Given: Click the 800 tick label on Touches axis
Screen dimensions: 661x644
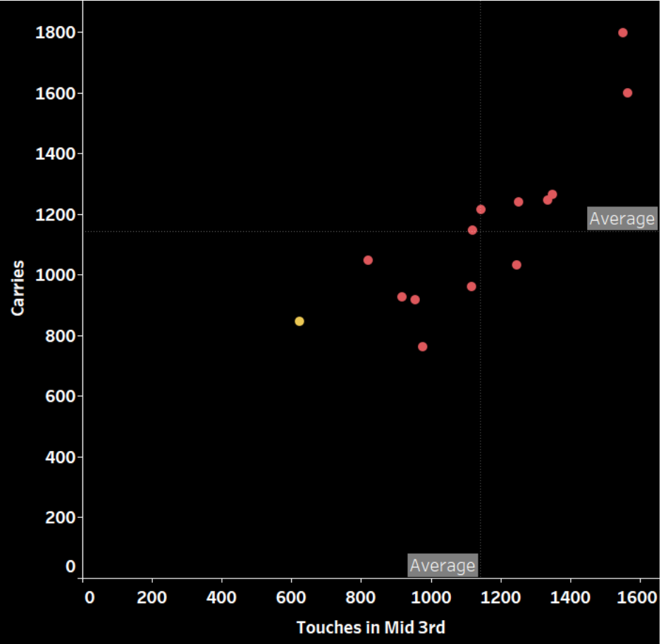Looking at the screenshot, I should 361,597.
